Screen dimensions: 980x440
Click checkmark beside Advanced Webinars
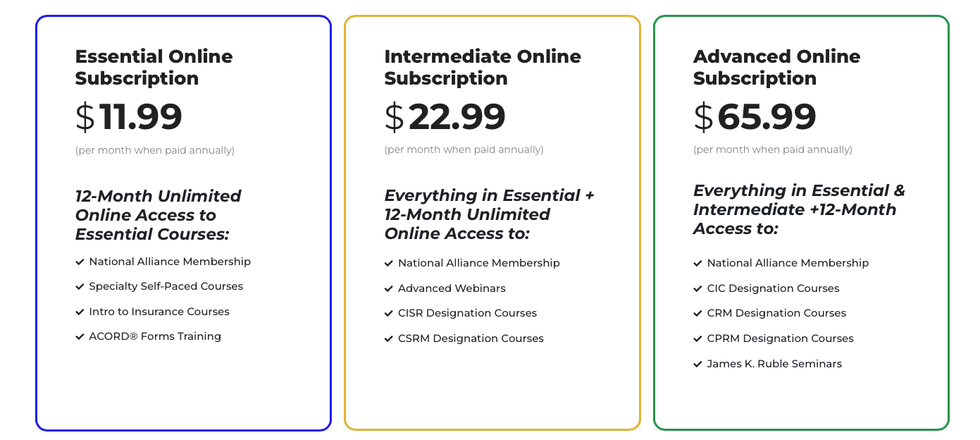tap(388, 288)
